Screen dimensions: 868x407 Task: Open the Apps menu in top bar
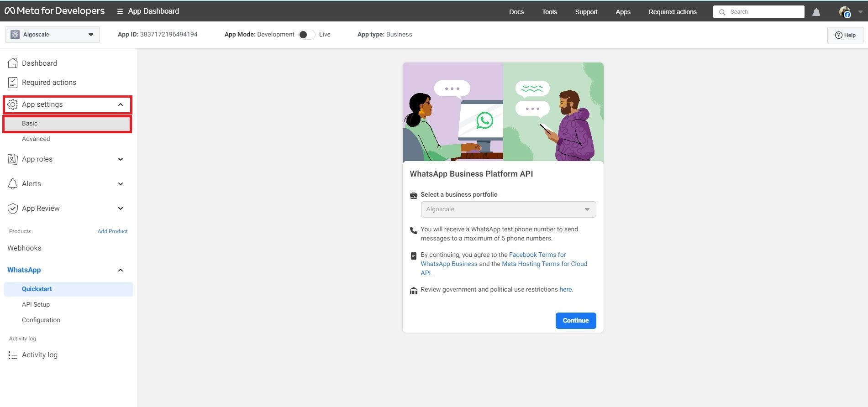(623, 12)
